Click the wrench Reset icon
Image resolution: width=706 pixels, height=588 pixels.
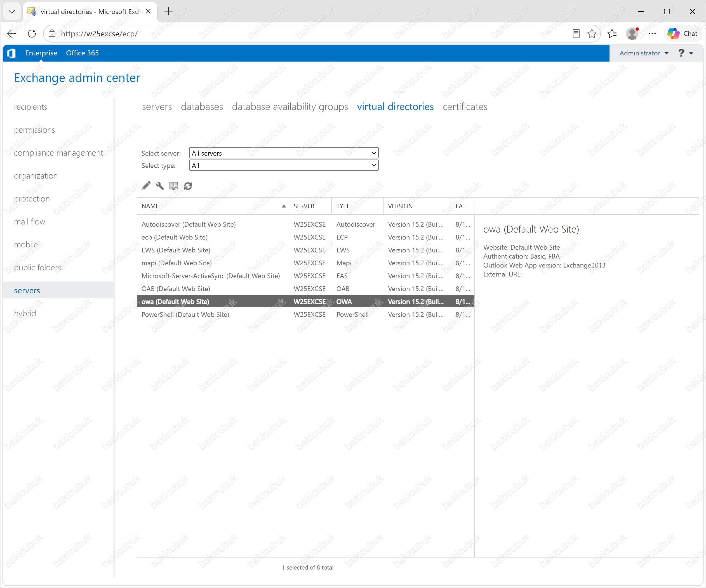[160, 186]
